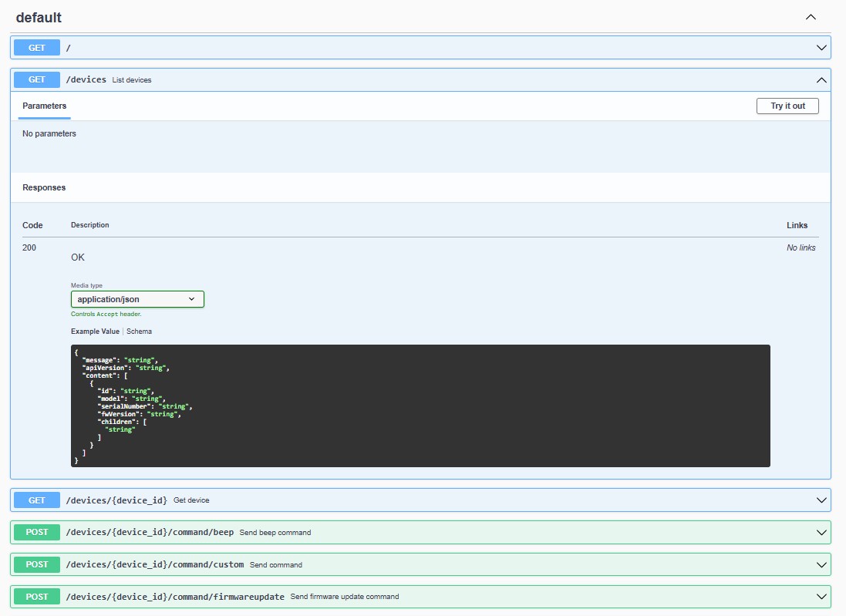Click the POST badge on the firmwareupdate endpoint

36,596
